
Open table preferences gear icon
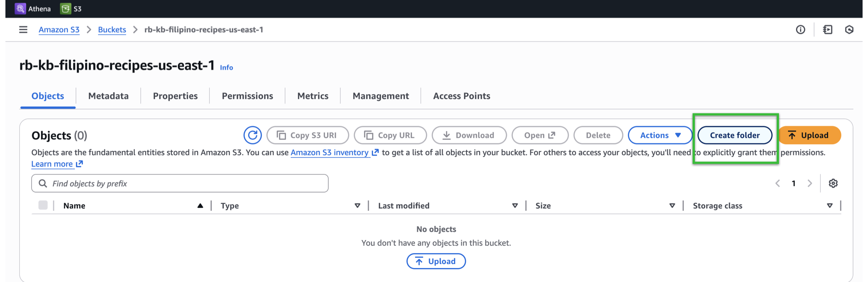point(833,183)
